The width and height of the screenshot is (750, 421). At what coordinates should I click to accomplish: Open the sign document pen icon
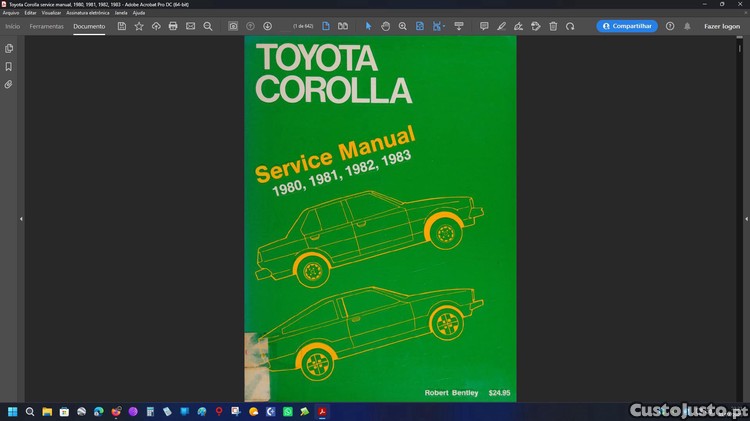(518, 26)
